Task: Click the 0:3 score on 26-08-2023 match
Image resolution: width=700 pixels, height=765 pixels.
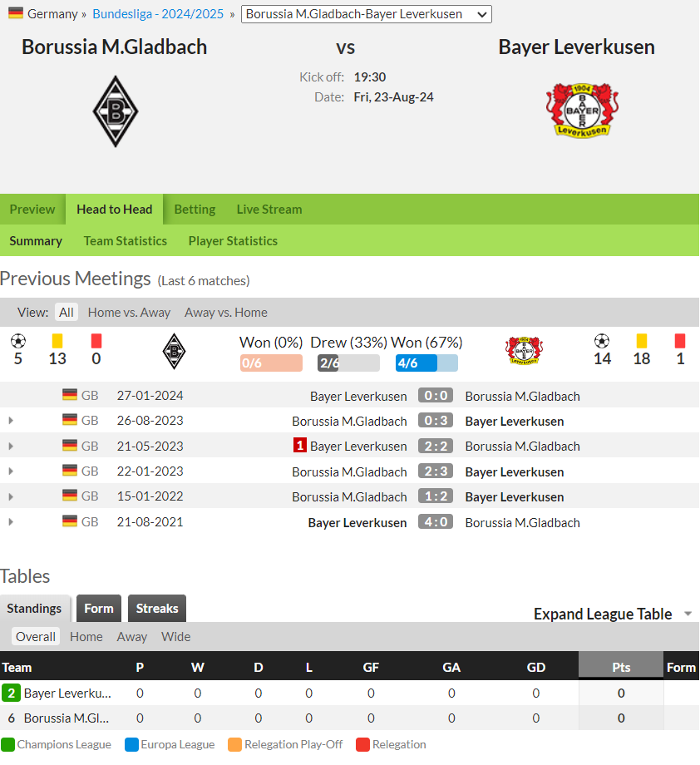Action: (x=436, y=421)
